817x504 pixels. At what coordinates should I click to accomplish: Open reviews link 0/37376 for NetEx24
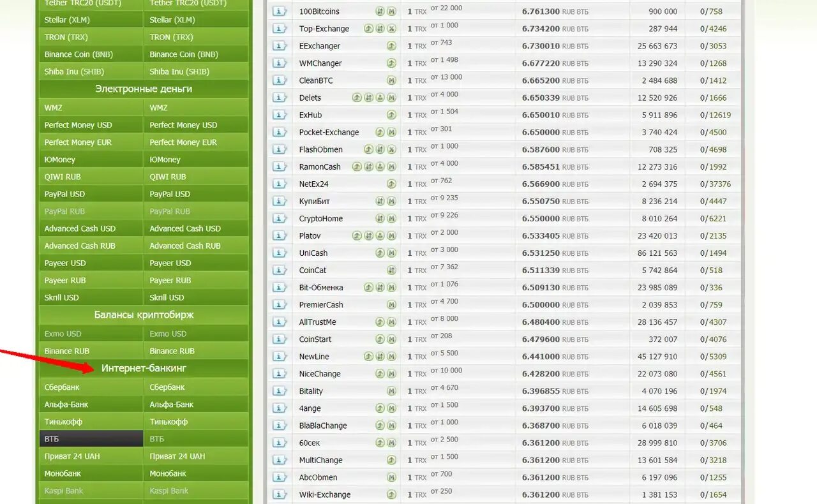[716, 184]
